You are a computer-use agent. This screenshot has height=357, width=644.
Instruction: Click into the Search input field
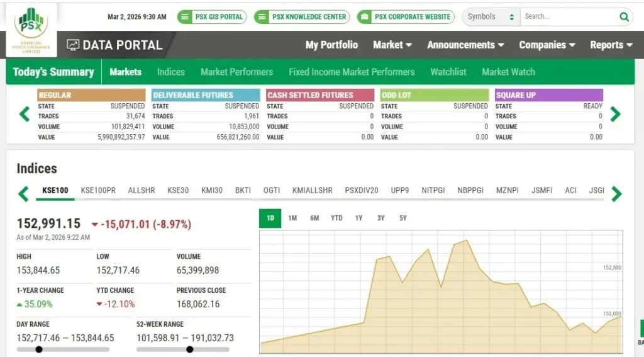tap(569, 17)
